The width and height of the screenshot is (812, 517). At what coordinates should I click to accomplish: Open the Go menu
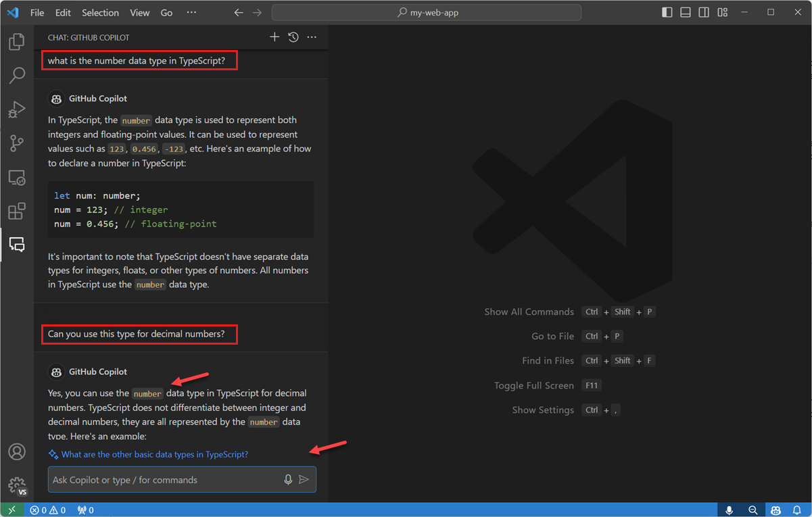pos(167,13)
